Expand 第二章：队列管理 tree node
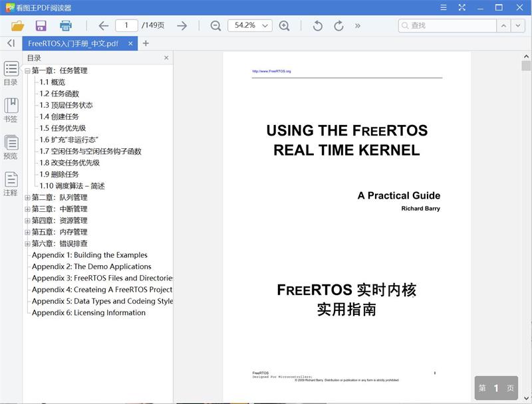 pyautogui.click(x=27, y=197)
